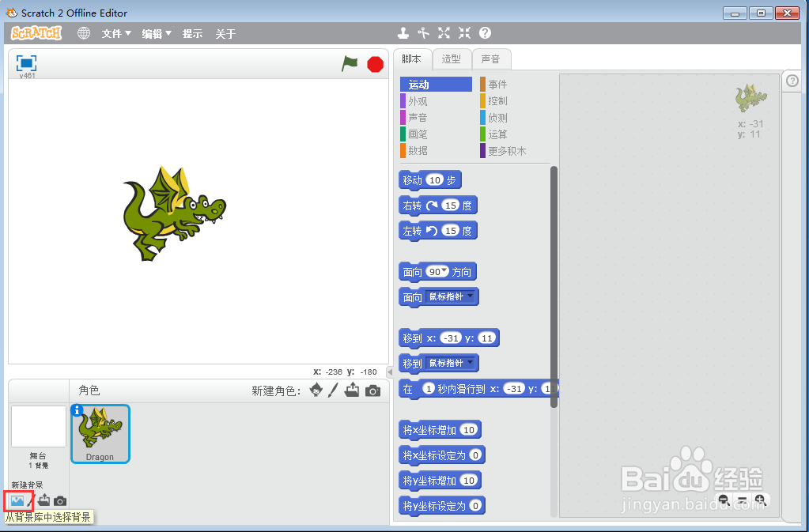Select the 事件 block category
Viewport: 809px width, 532px height.
point(515,85)
